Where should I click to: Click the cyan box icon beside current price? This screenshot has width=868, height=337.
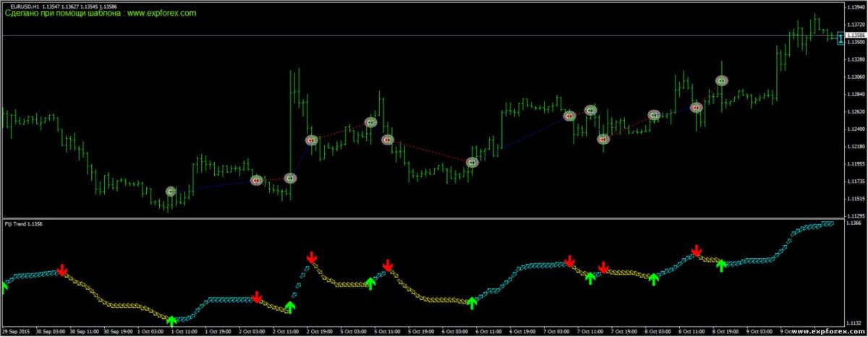[840, 38]
